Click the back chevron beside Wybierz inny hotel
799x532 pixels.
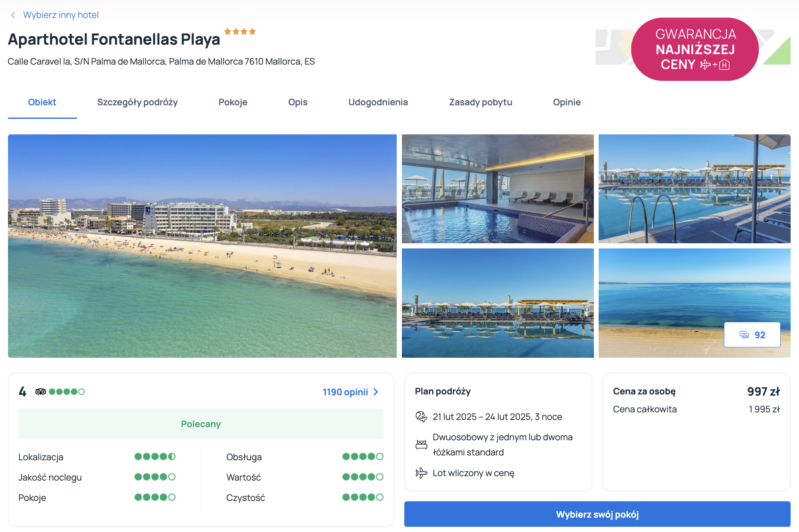click(13, 15)
